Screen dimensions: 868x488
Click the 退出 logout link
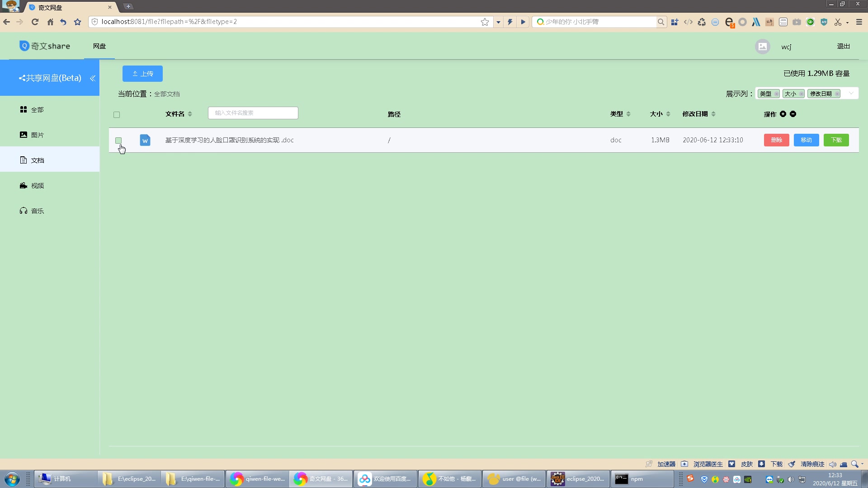843,46
